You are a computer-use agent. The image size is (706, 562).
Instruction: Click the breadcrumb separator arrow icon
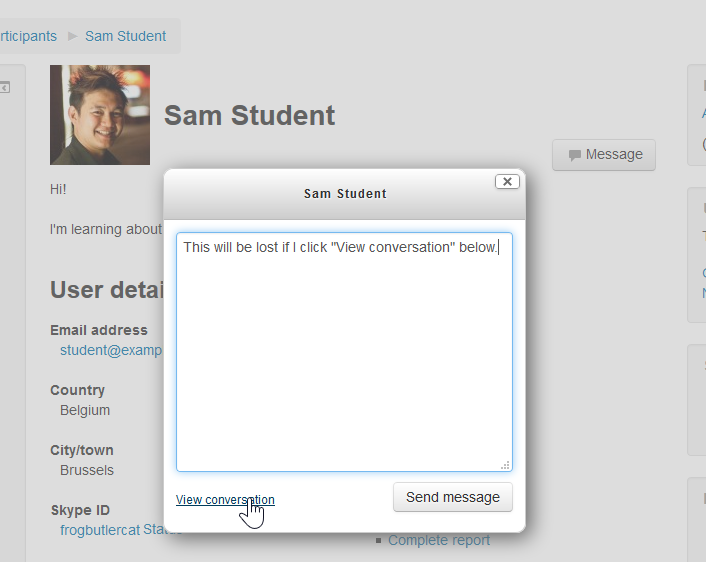coord(72,36)
